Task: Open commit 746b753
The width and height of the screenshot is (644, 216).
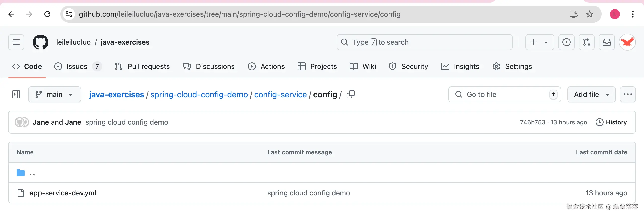Action: [x=533, y=122]
